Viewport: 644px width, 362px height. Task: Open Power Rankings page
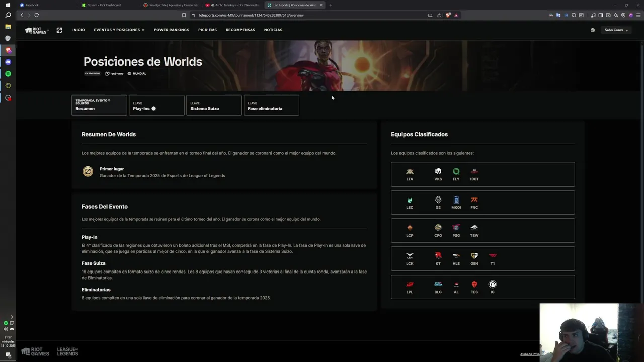[172, 30]
